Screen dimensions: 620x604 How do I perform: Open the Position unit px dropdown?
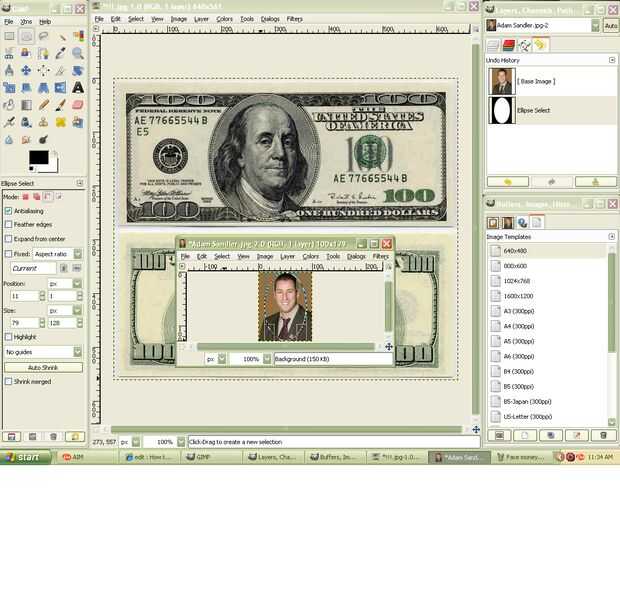[65, 283]
